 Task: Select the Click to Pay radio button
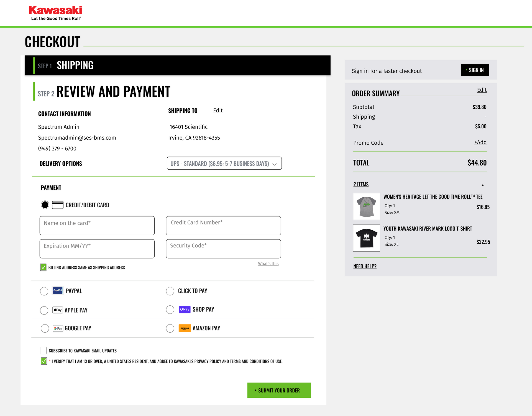(x=170, y=291)
